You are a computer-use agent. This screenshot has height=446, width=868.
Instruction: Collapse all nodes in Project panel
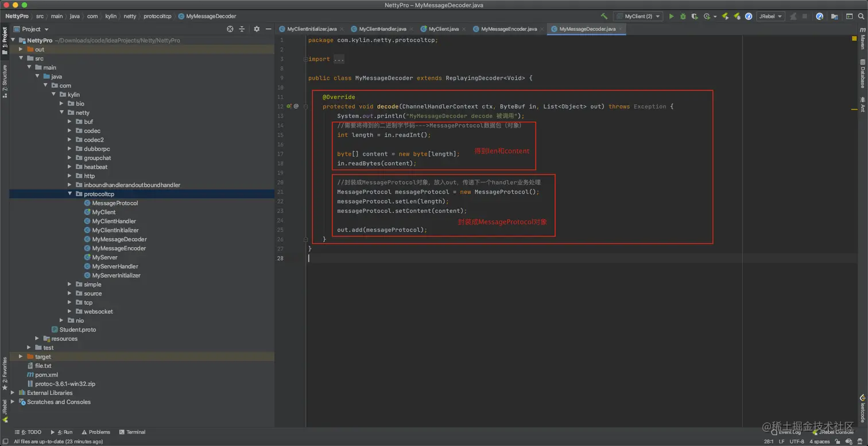242,29
